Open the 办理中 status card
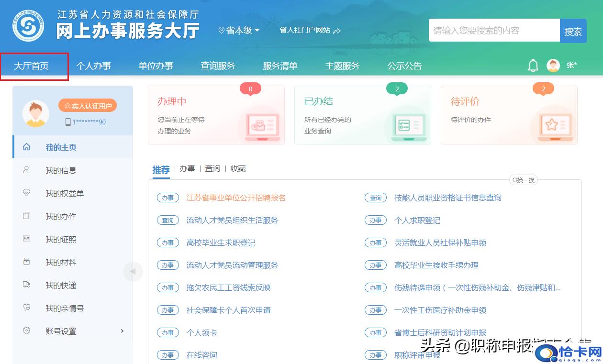 (216, 115)
